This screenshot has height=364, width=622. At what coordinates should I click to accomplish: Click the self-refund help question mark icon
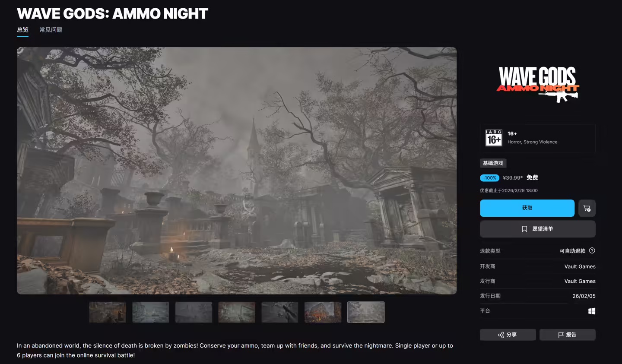coord(592,250)
